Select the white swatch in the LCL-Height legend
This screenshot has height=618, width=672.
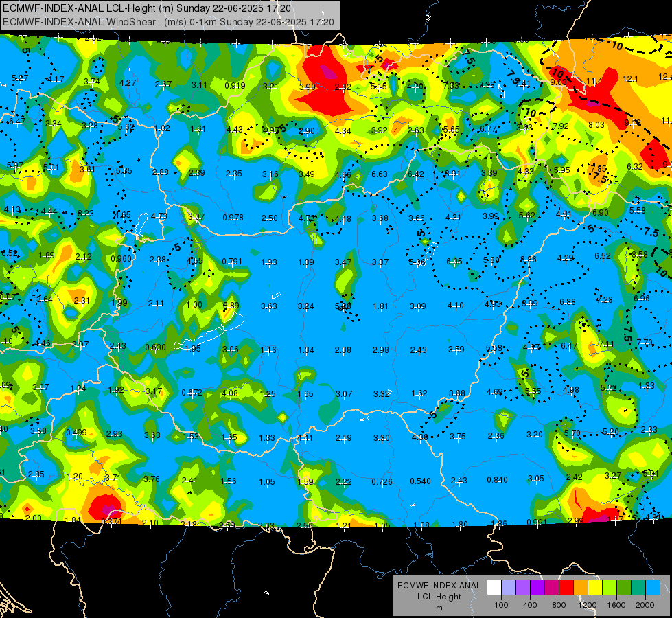[494, 587]
